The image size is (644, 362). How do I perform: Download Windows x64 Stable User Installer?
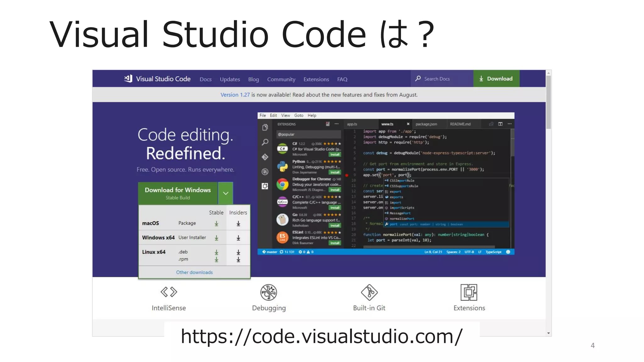[x=216, y=238]
